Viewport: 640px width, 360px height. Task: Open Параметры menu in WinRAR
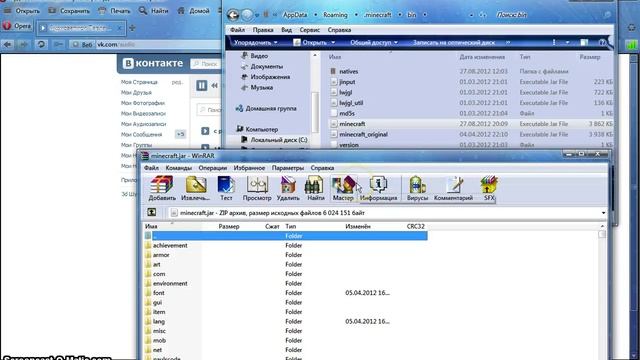[x=287, y=168]
